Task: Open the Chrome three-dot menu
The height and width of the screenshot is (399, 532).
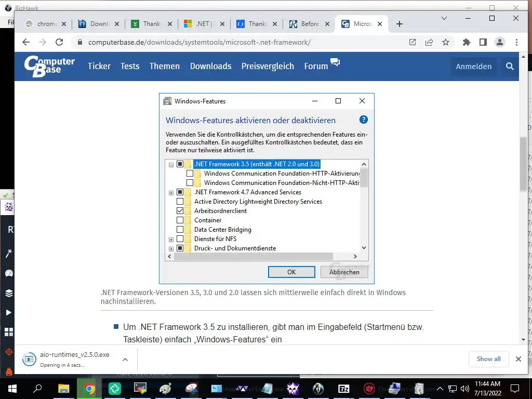Action: pos(516,42)
